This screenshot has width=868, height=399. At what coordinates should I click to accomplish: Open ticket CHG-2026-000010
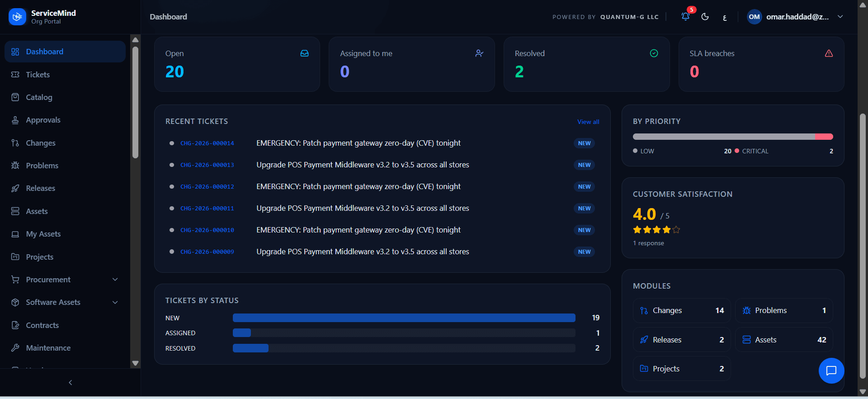point(207,230)
